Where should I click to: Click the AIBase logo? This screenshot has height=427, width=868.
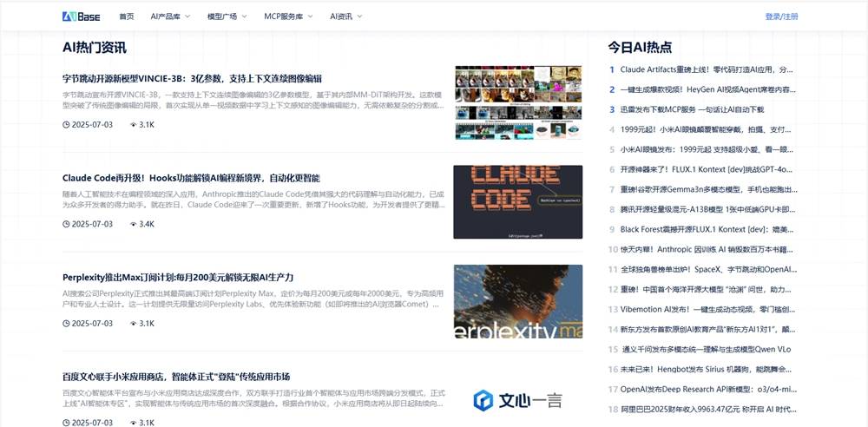pyautogui.click(x=82, y=16)
